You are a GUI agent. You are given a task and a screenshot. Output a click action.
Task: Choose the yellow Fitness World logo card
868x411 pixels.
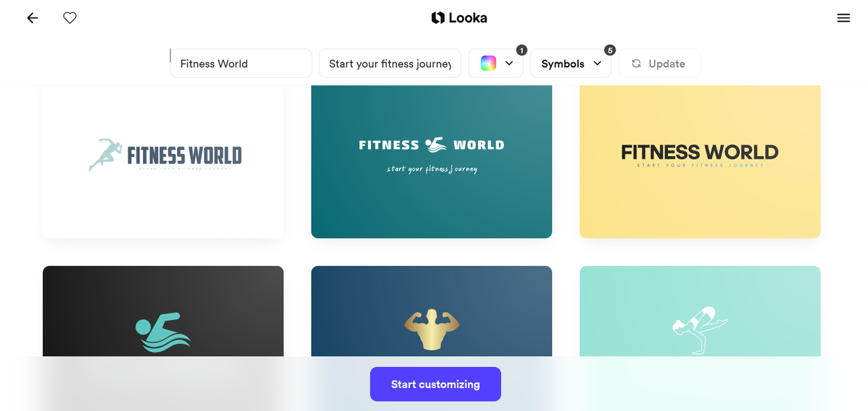[700, 161]
